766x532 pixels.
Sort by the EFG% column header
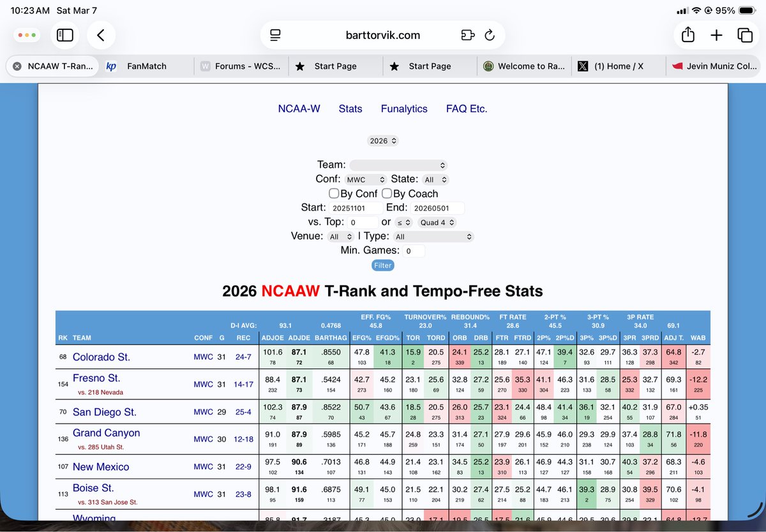click(362, 338)
